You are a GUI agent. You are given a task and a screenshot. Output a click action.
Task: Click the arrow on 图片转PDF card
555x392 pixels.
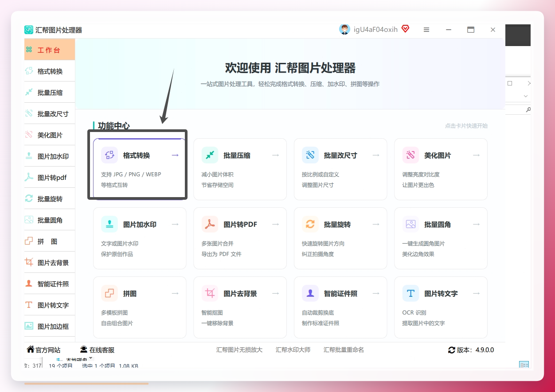(276, 224)
